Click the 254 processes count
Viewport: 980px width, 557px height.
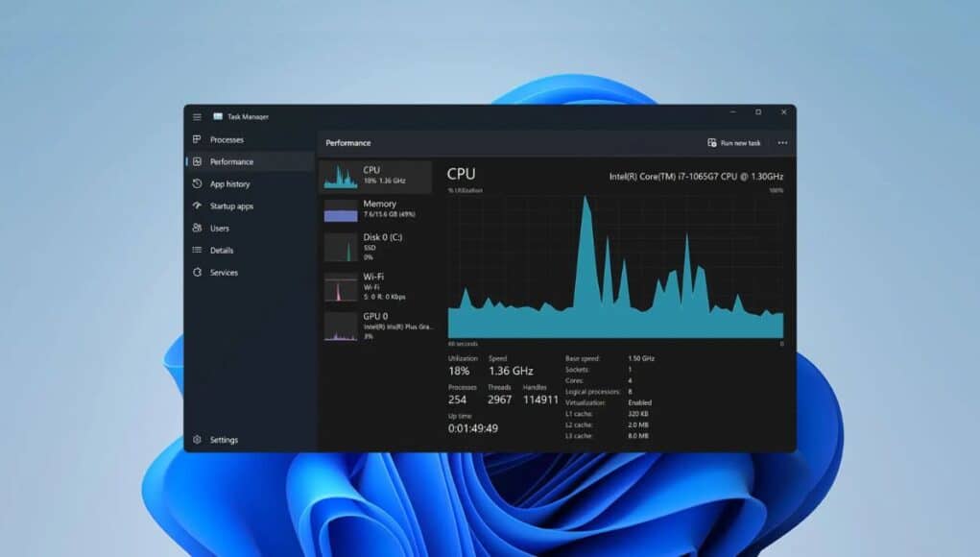tap(457, 400)
